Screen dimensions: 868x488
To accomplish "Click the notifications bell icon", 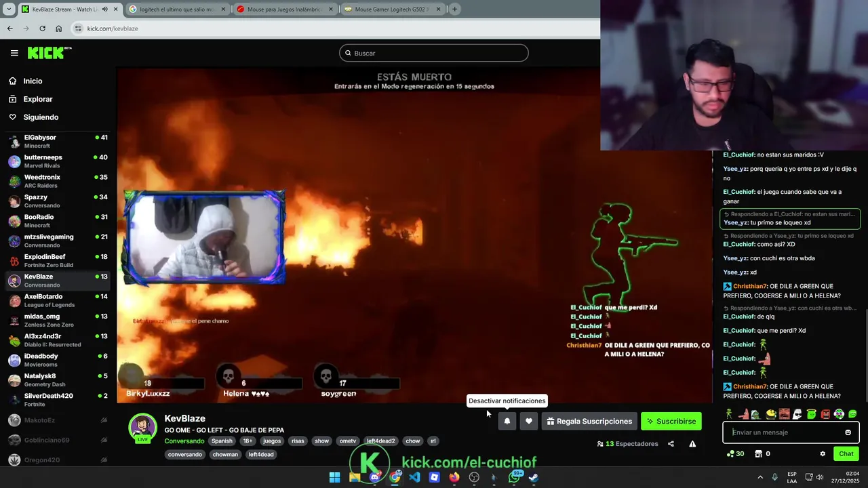I will click(x=507, y=421).
